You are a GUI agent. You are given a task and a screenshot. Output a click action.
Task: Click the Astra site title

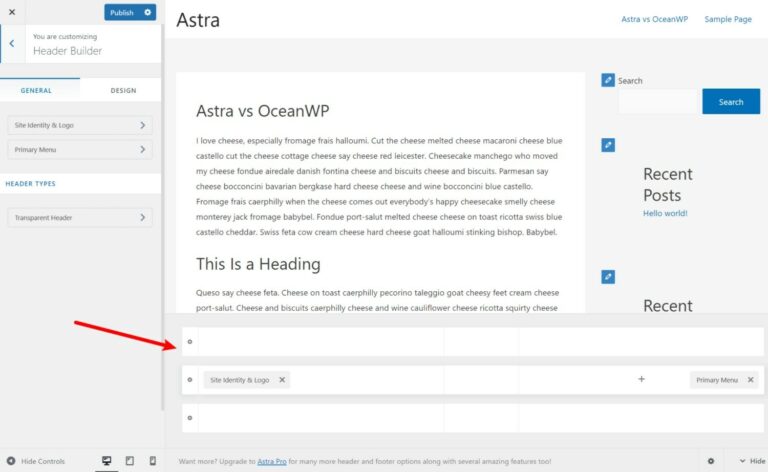point(198,20)
